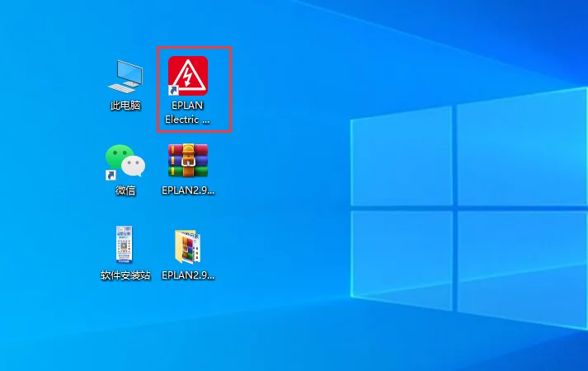Viewport: 588px width, 371px height.
Task: Click upper-right pane of Windows logo wallpaper
Action: [522, 147]
